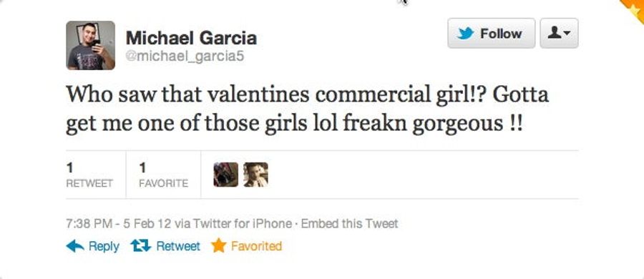
Task: Click the tweet text body
Action: coord(307,109)
